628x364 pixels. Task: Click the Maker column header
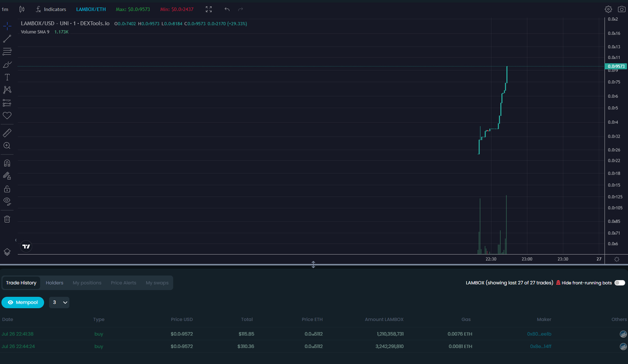544,319
